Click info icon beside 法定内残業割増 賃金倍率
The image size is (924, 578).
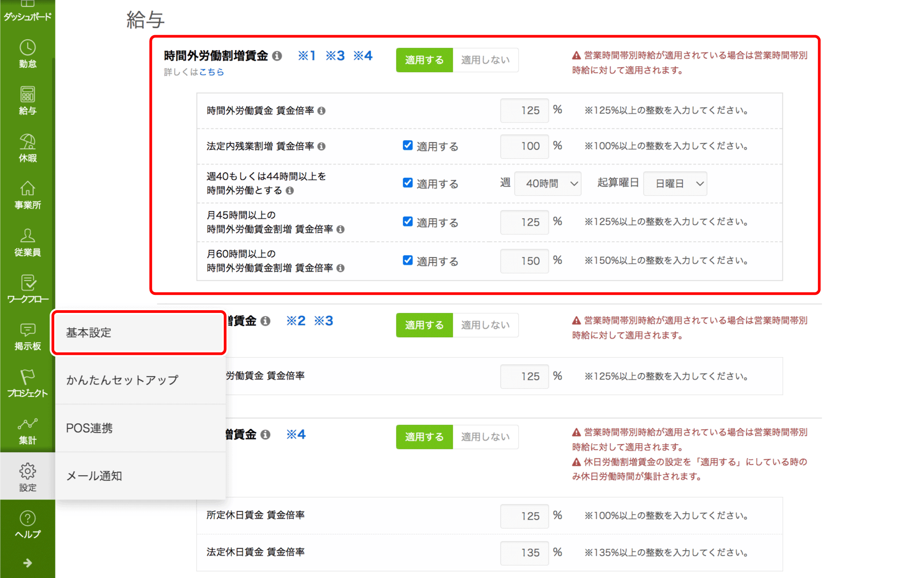pos(322,146)
